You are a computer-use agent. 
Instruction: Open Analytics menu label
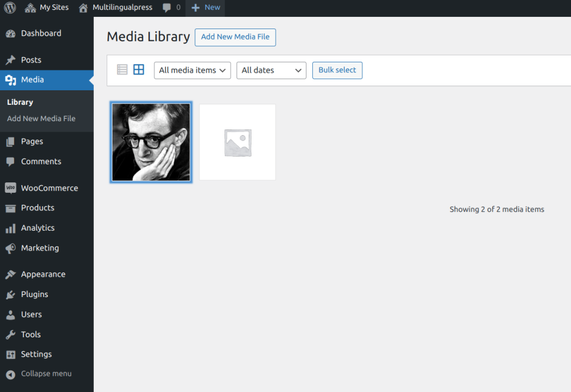pos(38,228)
